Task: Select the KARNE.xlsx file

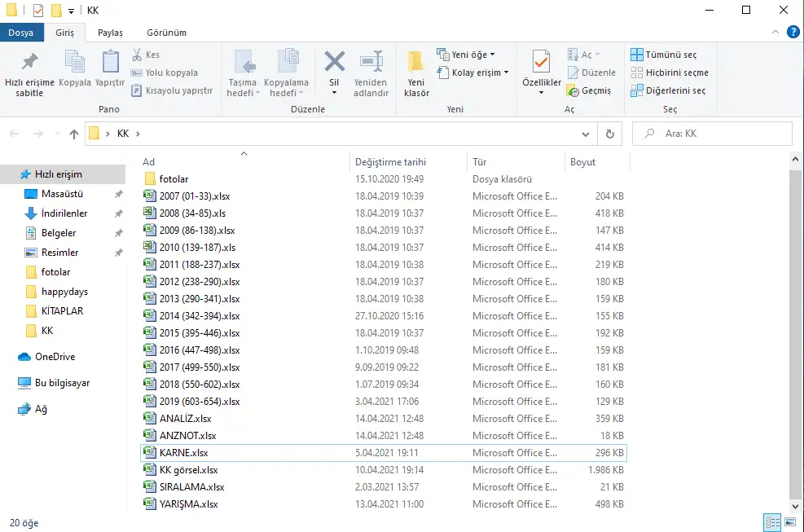Action: tap(183, 453)
